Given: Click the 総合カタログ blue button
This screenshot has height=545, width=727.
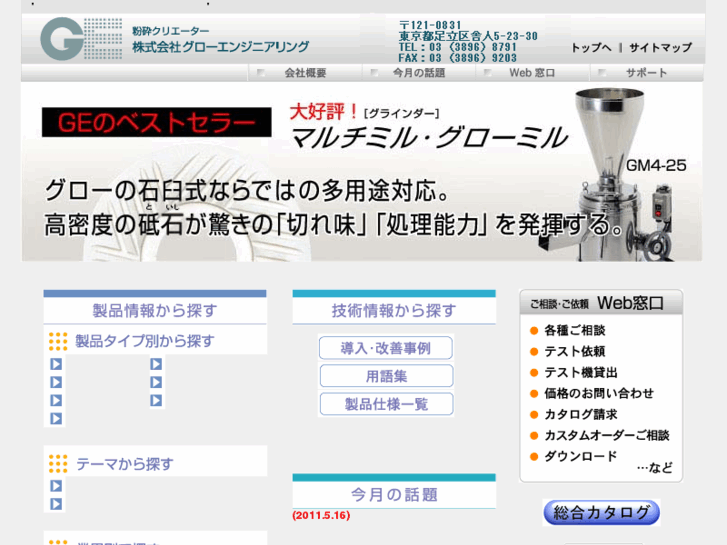Looking at the screenshot, I should (601, 513).
